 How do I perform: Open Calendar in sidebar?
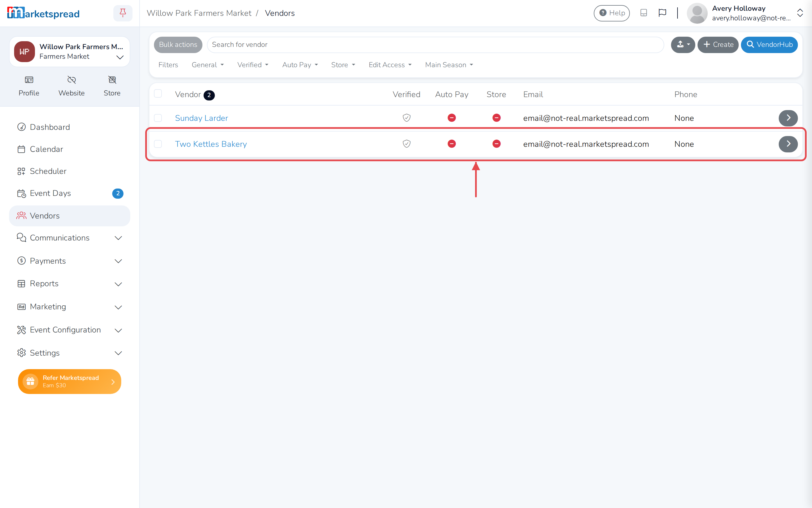[69, 149]
